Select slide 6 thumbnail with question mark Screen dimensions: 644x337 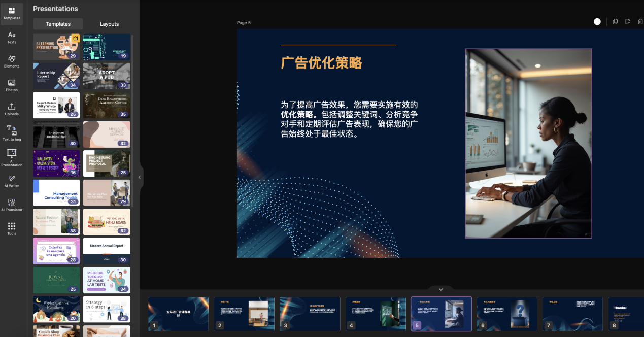(507, 314)
